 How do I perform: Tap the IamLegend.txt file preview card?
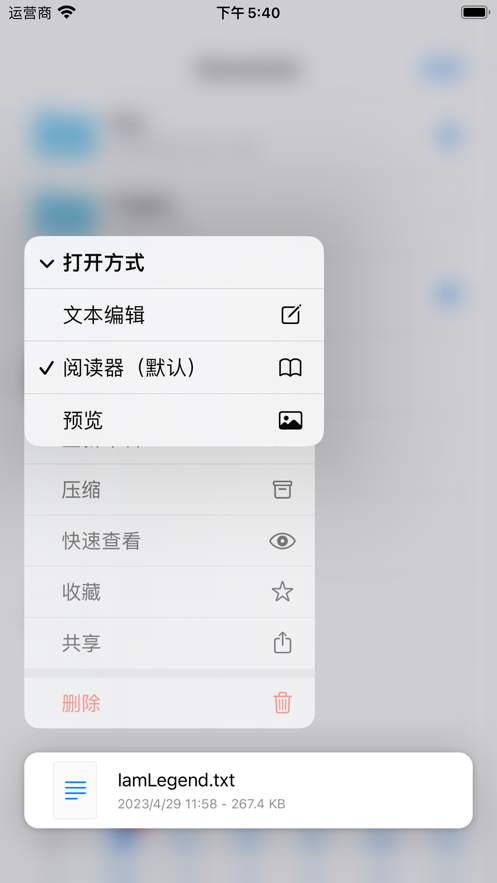[x=248, y=790]
